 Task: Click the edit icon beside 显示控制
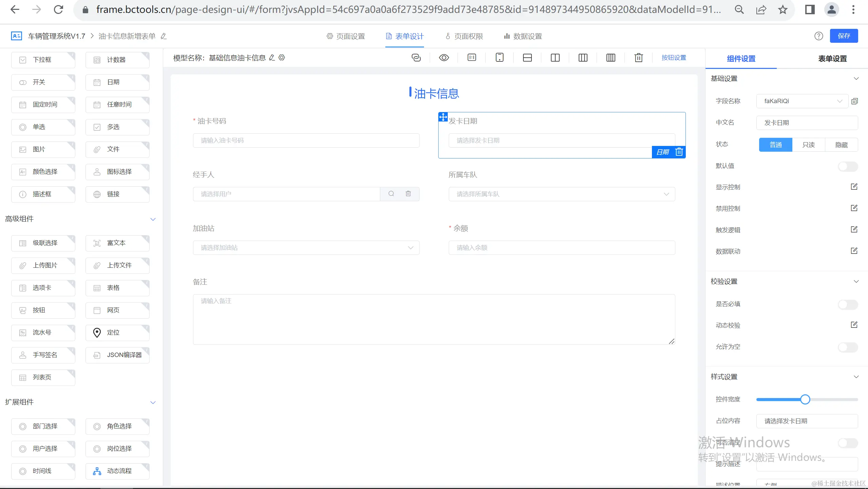(854, 187)
